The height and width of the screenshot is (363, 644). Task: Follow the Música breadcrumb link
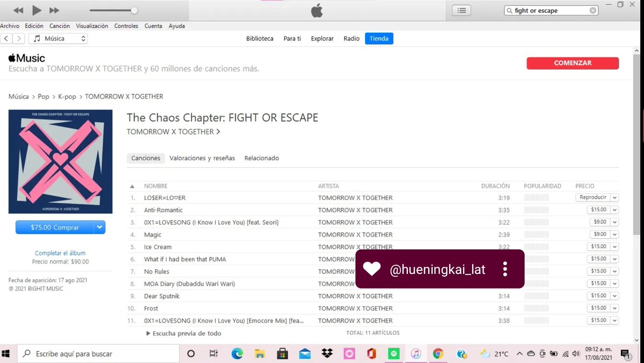[19, 97]
